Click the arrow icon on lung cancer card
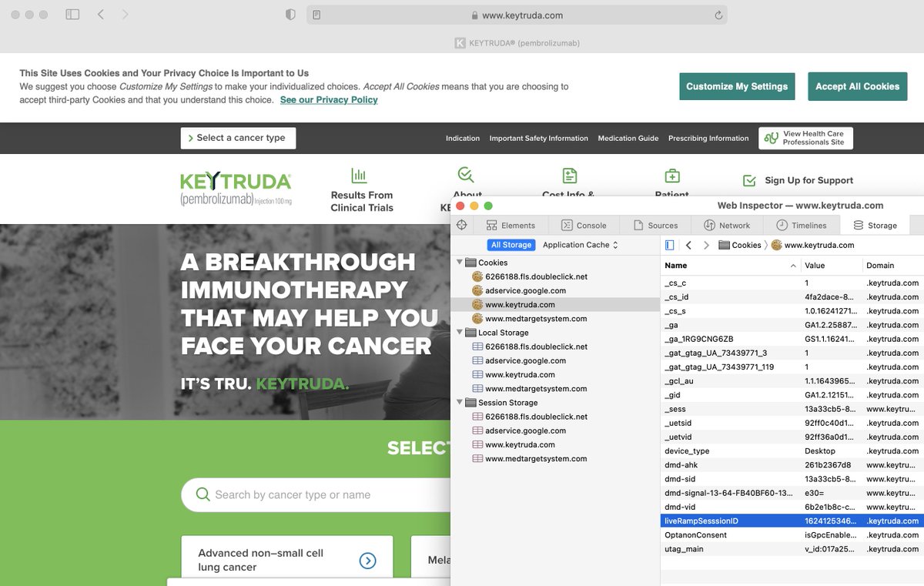 pyautogui.click(x=368, y=561)
